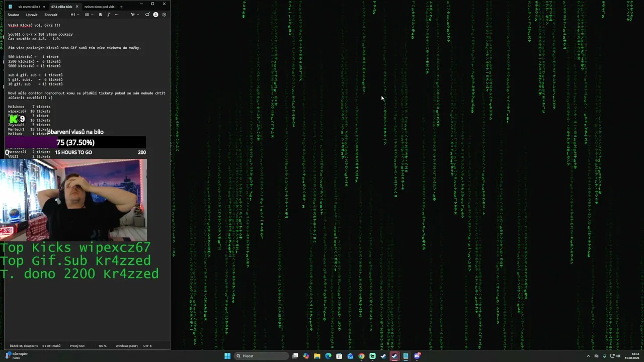Toggle bold formatting in Notepad

click(100, 15)
